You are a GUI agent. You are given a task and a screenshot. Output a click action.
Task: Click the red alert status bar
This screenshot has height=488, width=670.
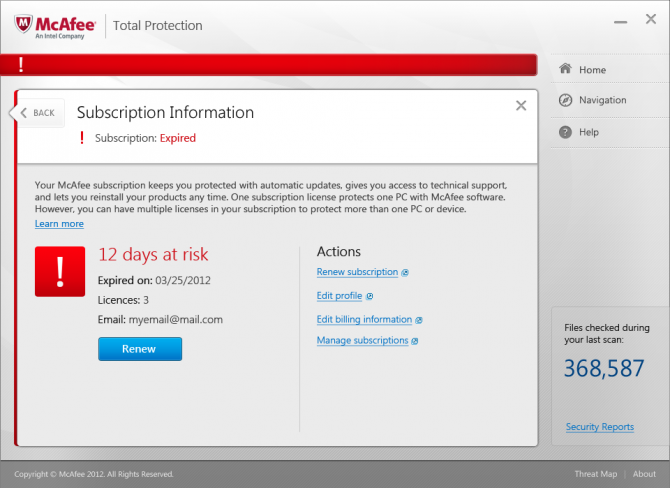tap(269, 65)
